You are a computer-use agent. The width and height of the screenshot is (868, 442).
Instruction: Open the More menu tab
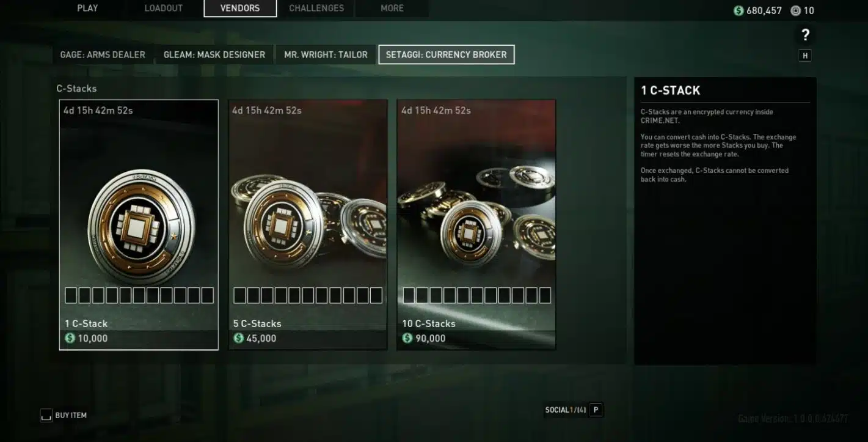point(392,8)
